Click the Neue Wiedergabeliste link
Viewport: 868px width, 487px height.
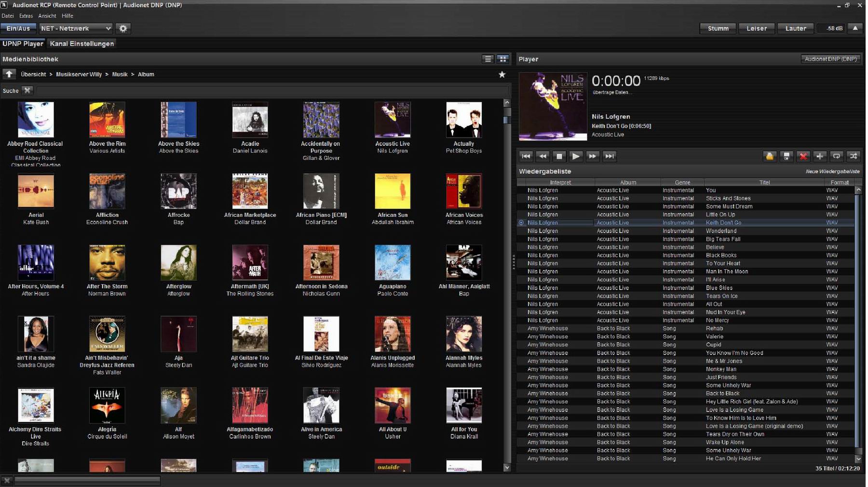point(832,171)
